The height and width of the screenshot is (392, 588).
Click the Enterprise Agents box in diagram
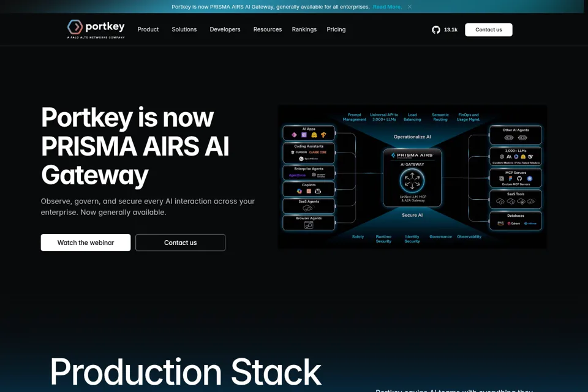point(309,173)
